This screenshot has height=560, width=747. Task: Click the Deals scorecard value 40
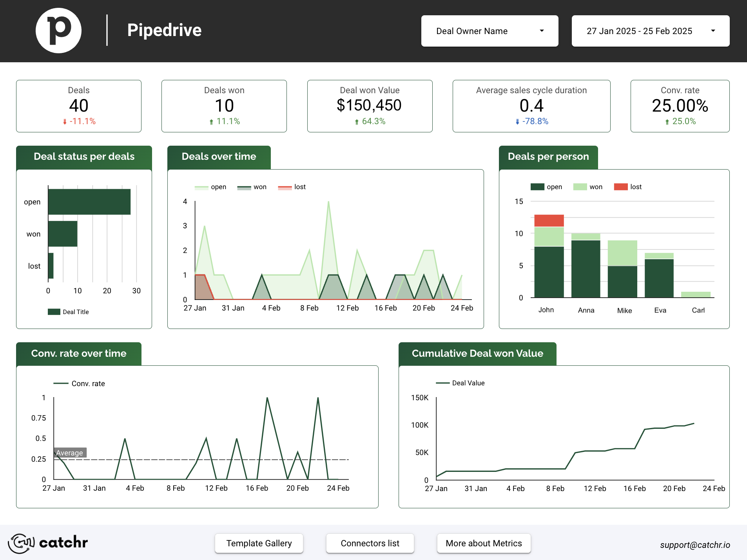79,106
